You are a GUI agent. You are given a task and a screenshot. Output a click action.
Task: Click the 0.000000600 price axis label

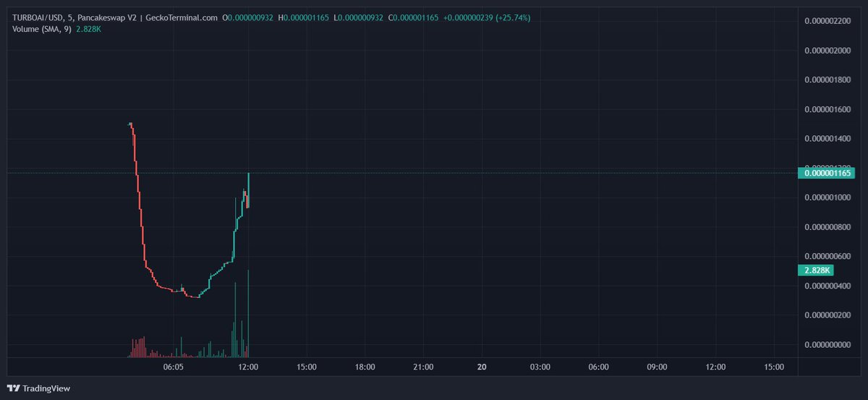(x=827, y=257)
